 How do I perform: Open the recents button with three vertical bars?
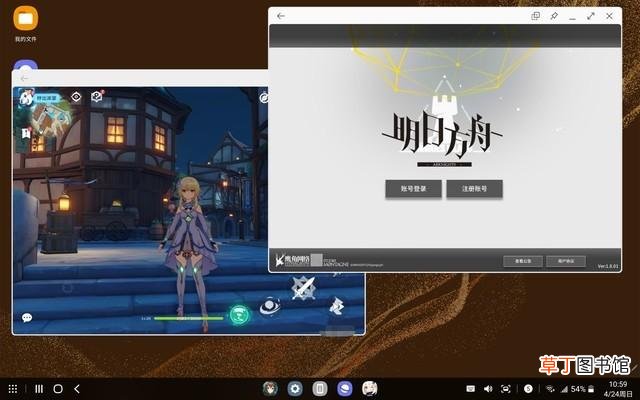[x=39, y=389]
